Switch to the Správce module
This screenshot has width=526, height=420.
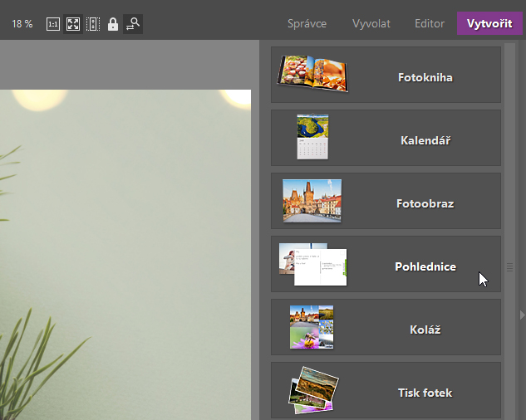click(307, 23)
